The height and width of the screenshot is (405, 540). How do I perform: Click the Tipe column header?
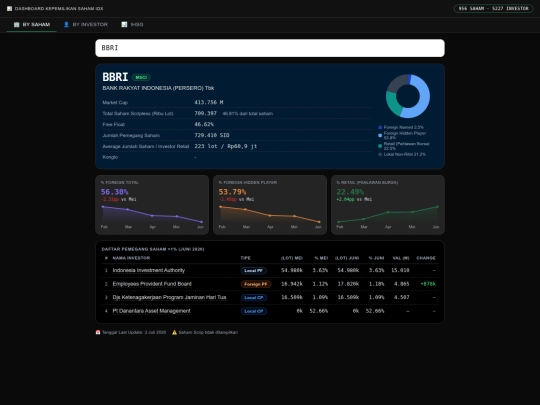coord(246,258)
